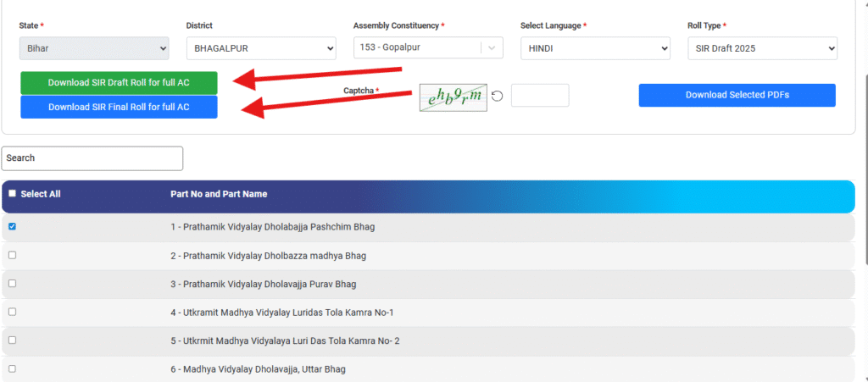Open Assembly Constituency dropdown 153 - Gopalpur

[x=428, y=49]
